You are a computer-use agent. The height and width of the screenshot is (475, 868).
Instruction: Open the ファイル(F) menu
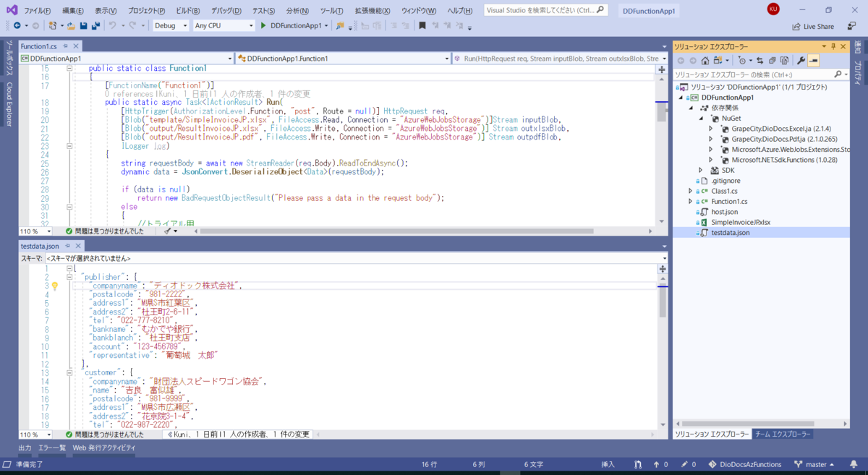pos(38,12)
